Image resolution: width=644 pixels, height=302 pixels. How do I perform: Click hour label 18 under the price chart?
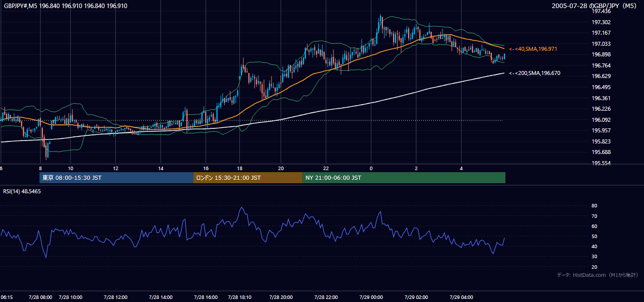[239, 168]
